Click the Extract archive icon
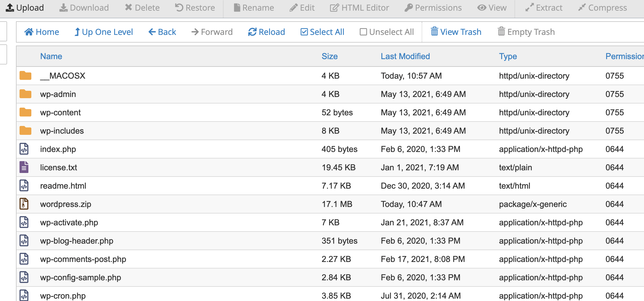The width and height of the screenshot is (644, 301). pyautogui.click(x=529, y=8)
